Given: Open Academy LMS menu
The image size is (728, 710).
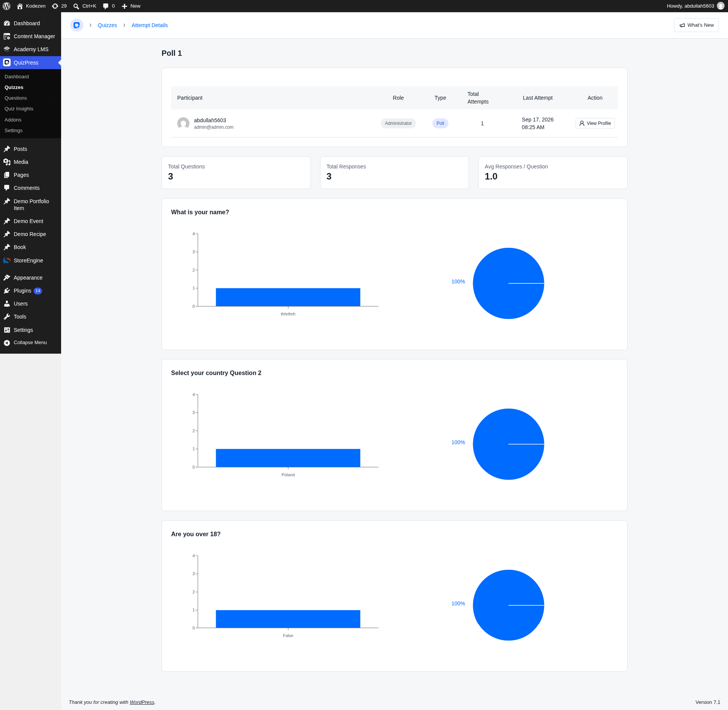Looking at the screenshot, I should [x=31, y=49].
